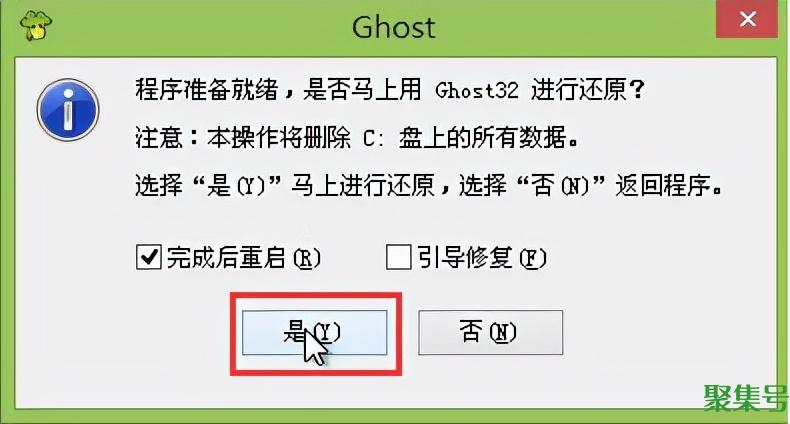
Task: Click the green 聚集号 watermark
Action: [x=745, y=398]
